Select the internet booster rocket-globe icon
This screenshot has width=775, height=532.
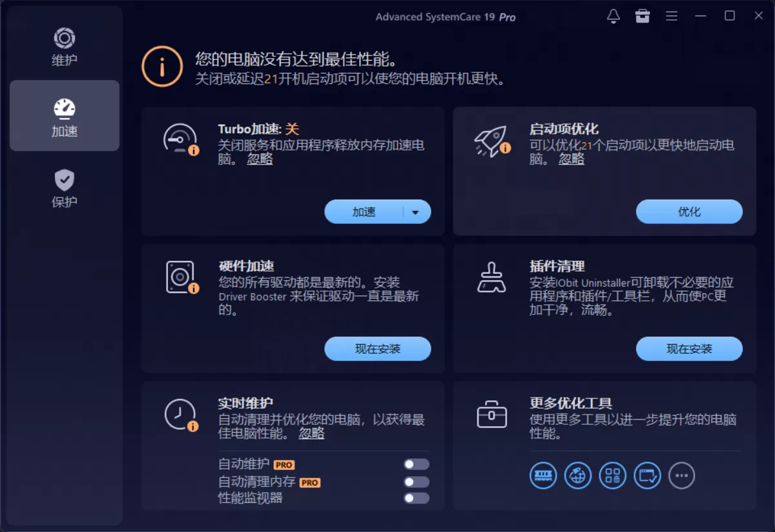(578, 476)
